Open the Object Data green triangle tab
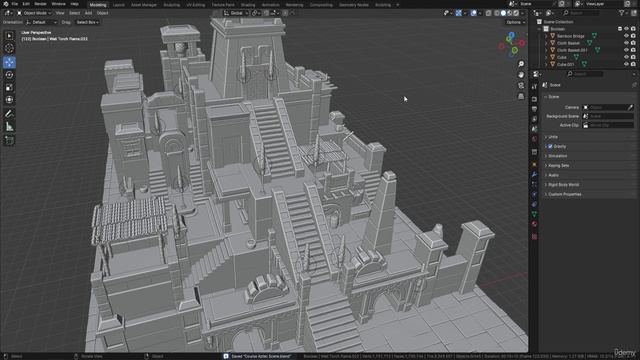This screenshot has height=360, width=640. click(x=534, y=214)
